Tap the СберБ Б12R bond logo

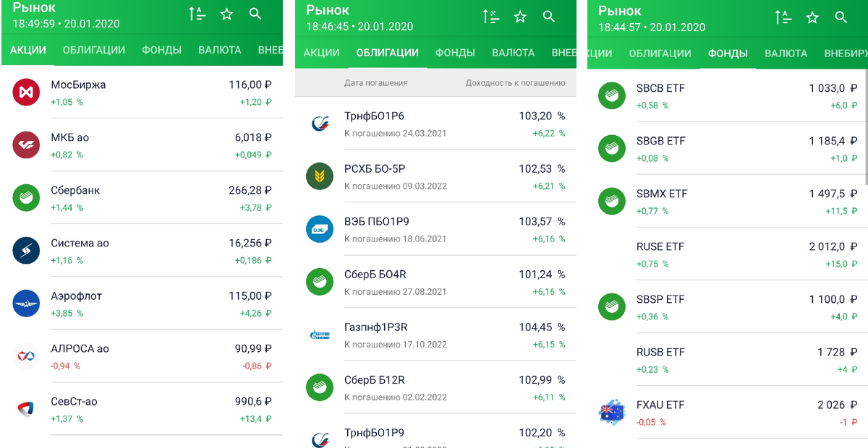point(320,387)
